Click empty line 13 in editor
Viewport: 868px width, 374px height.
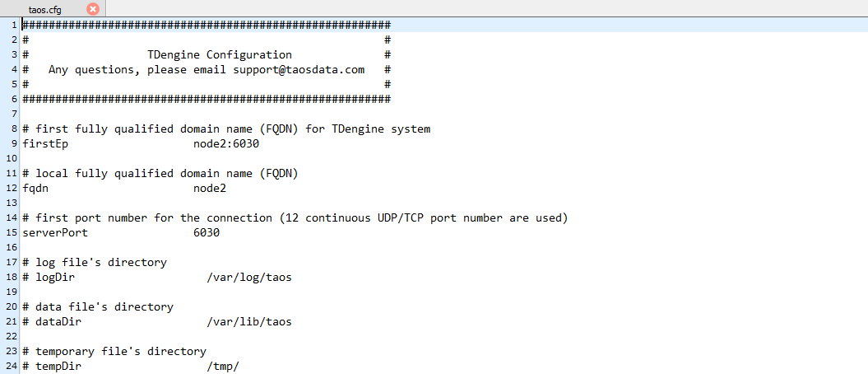(443, 203)
